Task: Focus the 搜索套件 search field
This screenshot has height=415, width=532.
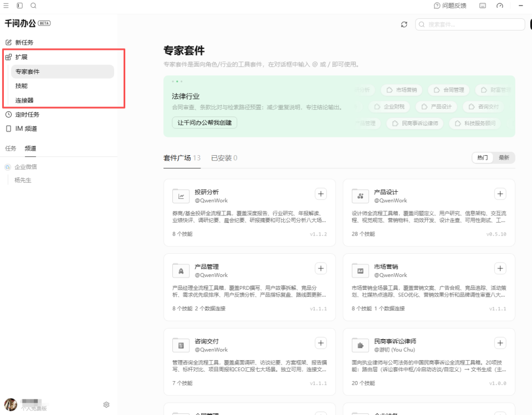Action: click(x=470, y=24)
